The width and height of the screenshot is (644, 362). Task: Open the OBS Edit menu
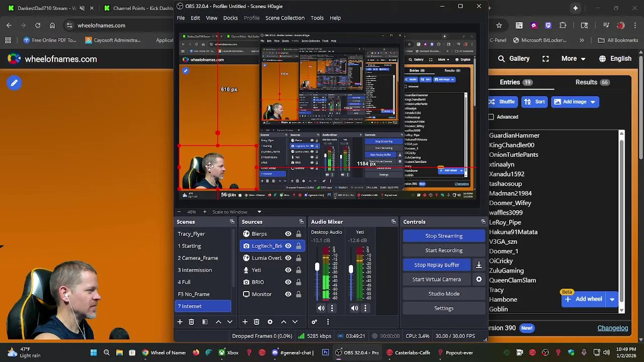[x=195, y=18]
